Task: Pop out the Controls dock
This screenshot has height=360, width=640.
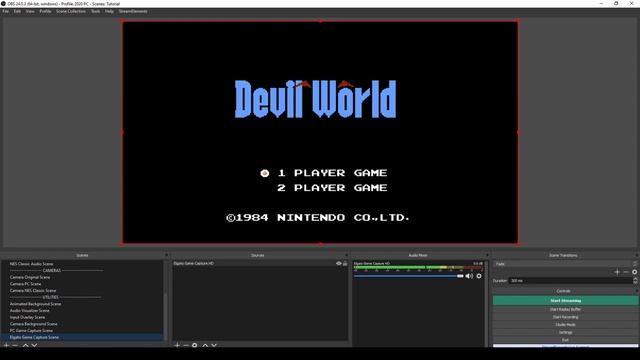Action: (x=636, y=291)
